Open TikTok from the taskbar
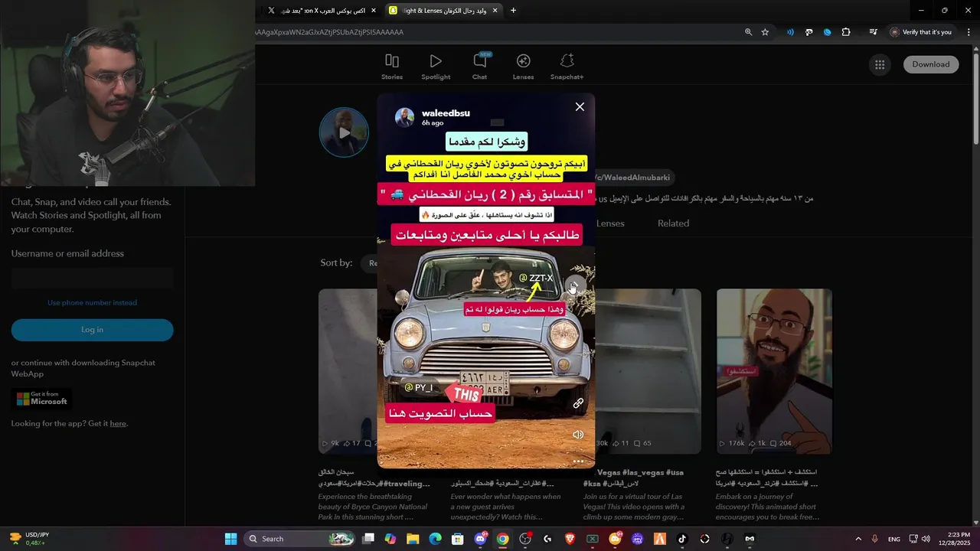Screen dimensions: 980x551 click(682, 539)
